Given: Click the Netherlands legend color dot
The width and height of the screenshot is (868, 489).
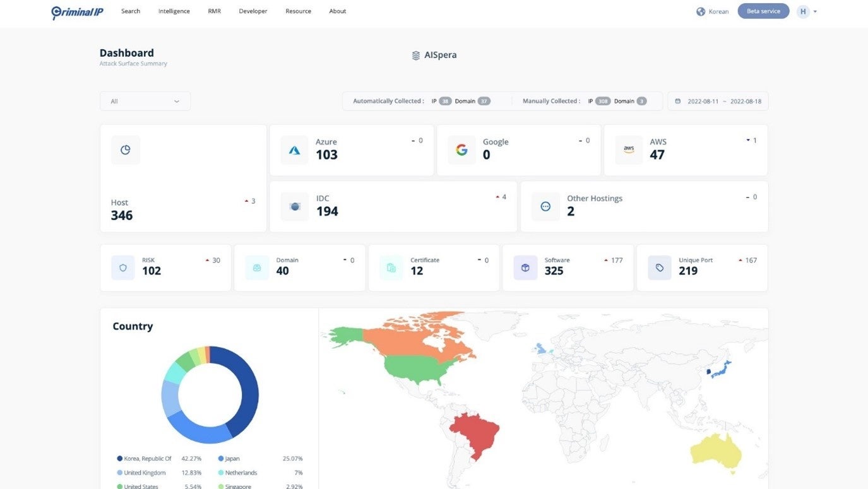Looking at the screenshot, I should [221, 473].
